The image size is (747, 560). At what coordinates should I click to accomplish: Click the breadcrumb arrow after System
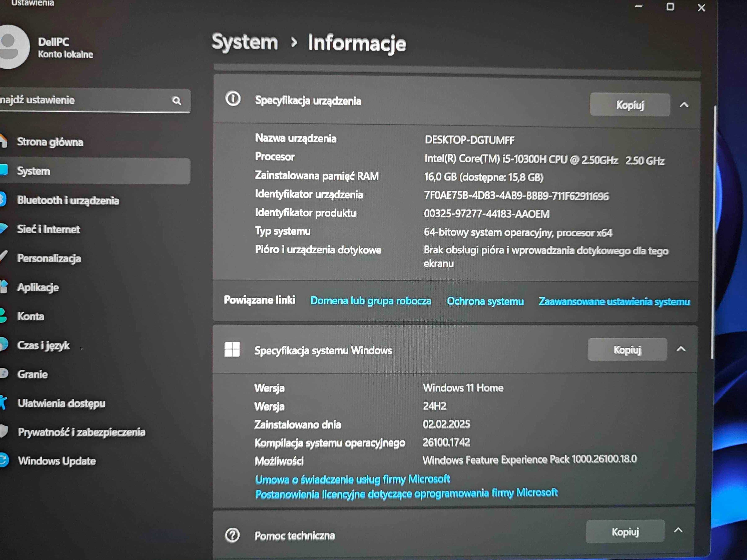coord(294,42)
